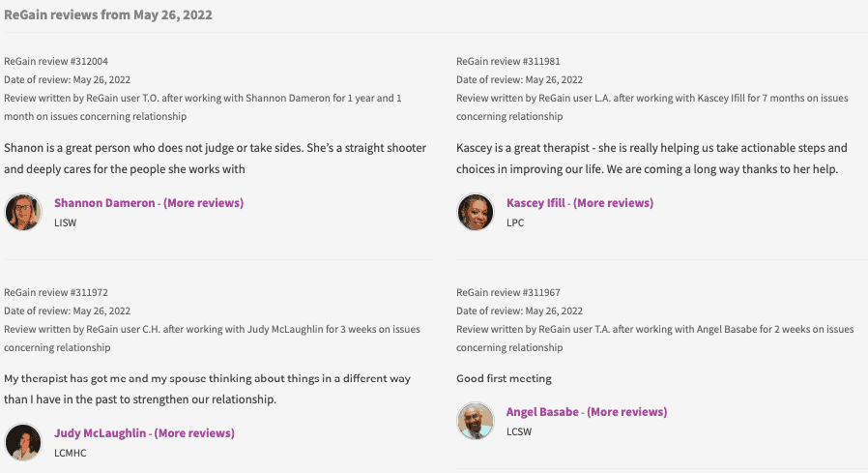The width and height of the screenshot is (868, 473).
Task: View more reviews for Kascey Ifill
Action: 614,203
